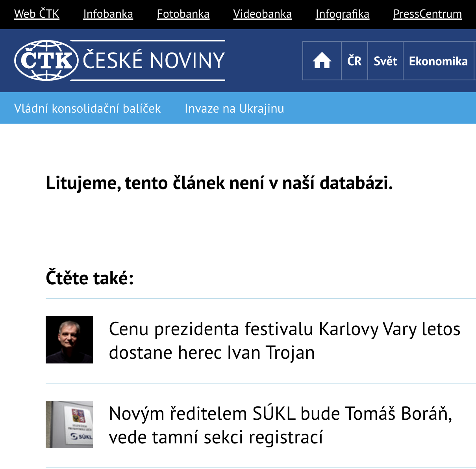Viewport: 476px width, 469px height.
Task: Click the 'Čtěte také:' heading
Action: pos(90,278)
